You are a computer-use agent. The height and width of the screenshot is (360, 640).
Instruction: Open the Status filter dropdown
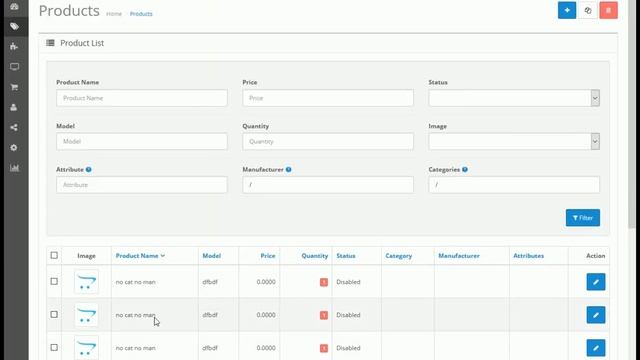(514, 98)
